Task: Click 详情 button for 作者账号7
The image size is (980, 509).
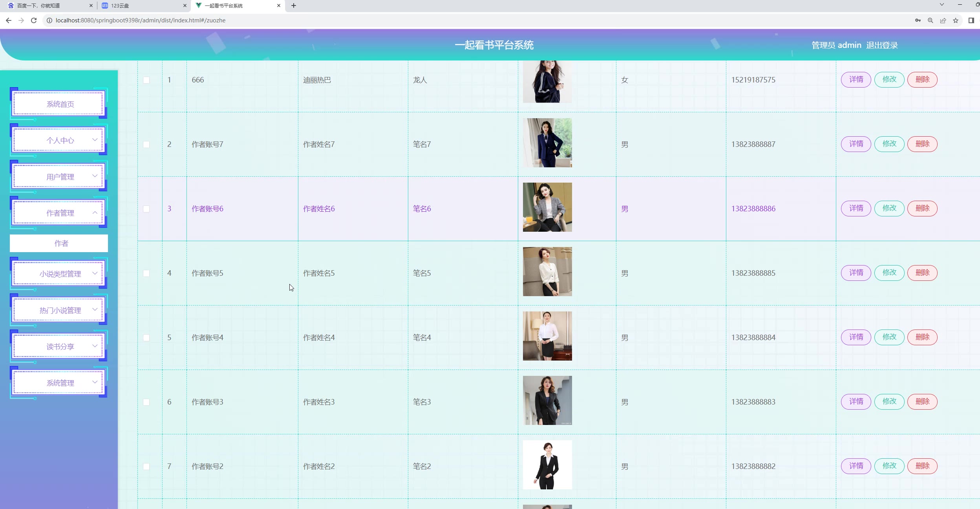Action: tap(856, 144)
